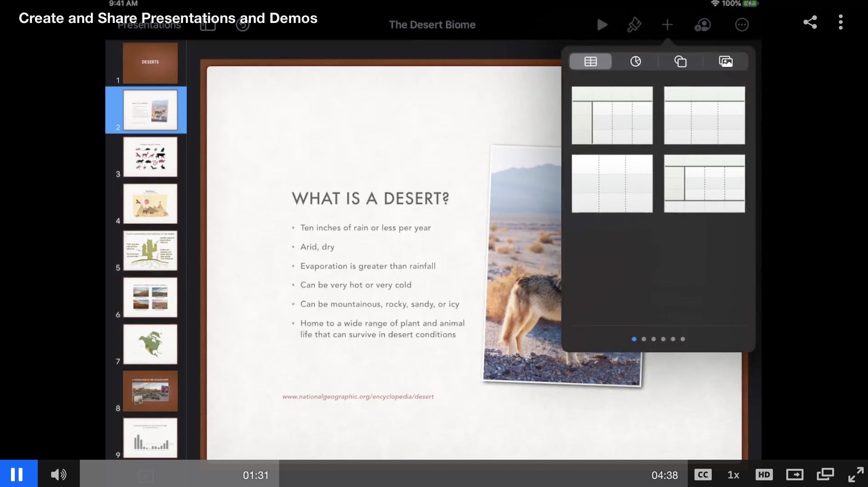The width and height of the screenshot is (868, 487).
Task: Click the plus Insert button
Action: pos(667,25)
